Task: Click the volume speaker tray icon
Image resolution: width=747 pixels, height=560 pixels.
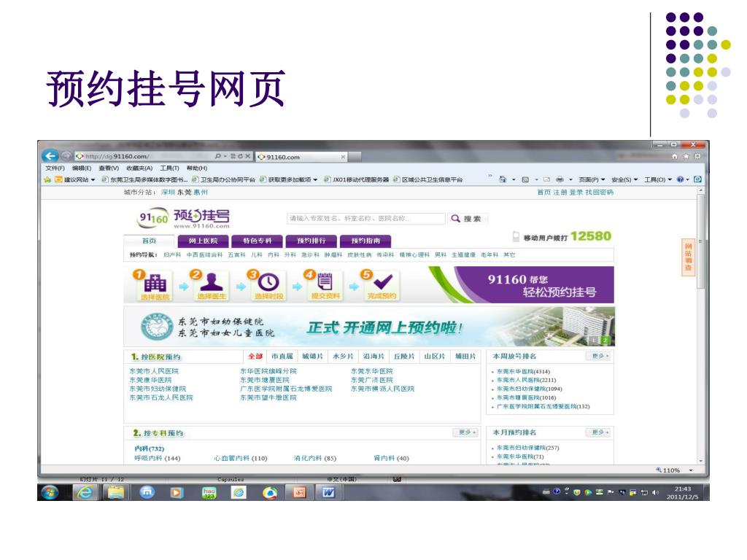Action: (655, 492)
